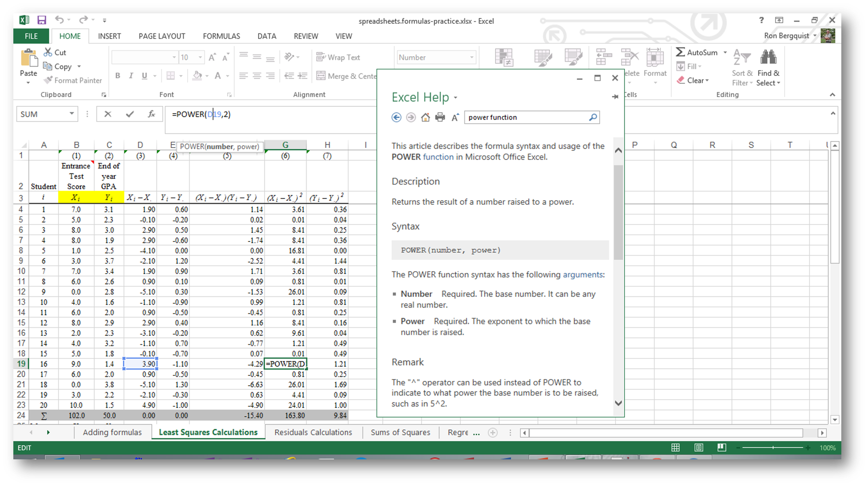The image size is (868, 486).
Task: Open the FORMULAS ribbon tab
Action: [x=222, y=36]
